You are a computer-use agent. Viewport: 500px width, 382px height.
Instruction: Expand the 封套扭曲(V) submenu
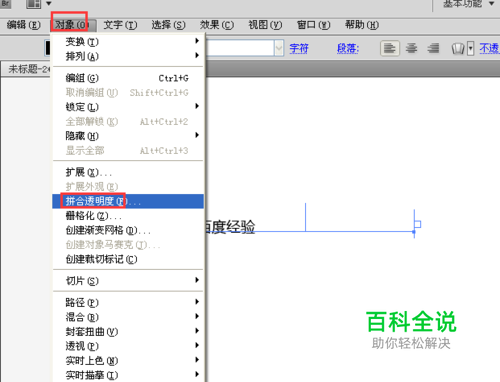click(x=128, y=332)
